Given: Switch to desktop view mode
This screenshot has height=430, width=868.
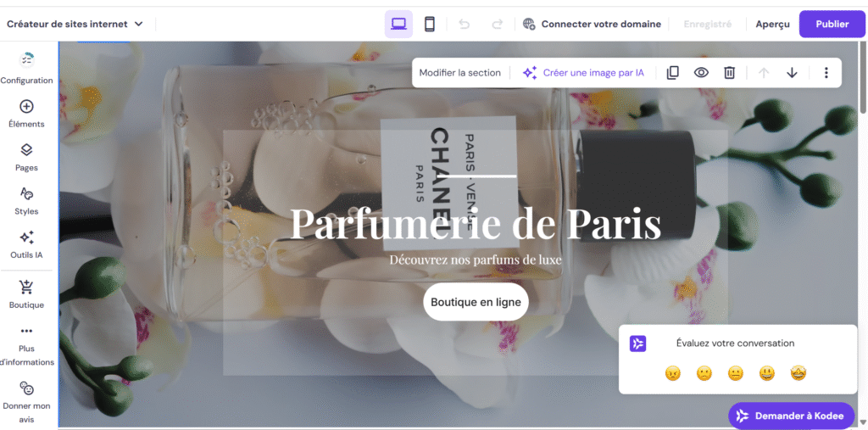Looking at the screenshot, I should (398, 24).
